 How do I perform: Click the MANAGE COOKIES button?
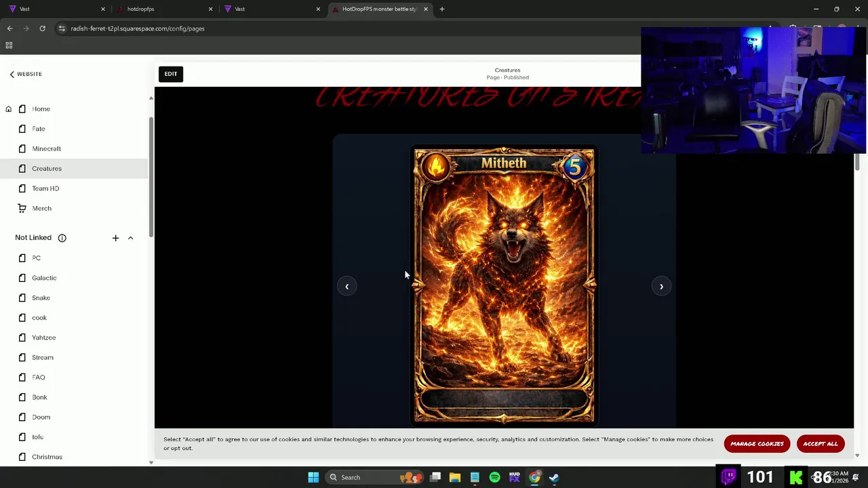(x=757, y=444)
